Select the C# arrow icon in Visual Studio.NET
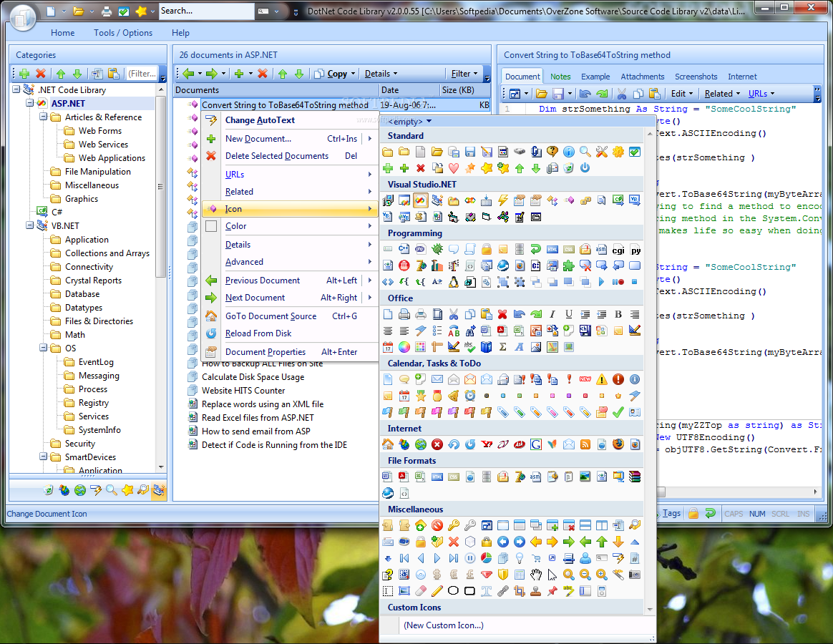The image size is (833, 644). 618,200
